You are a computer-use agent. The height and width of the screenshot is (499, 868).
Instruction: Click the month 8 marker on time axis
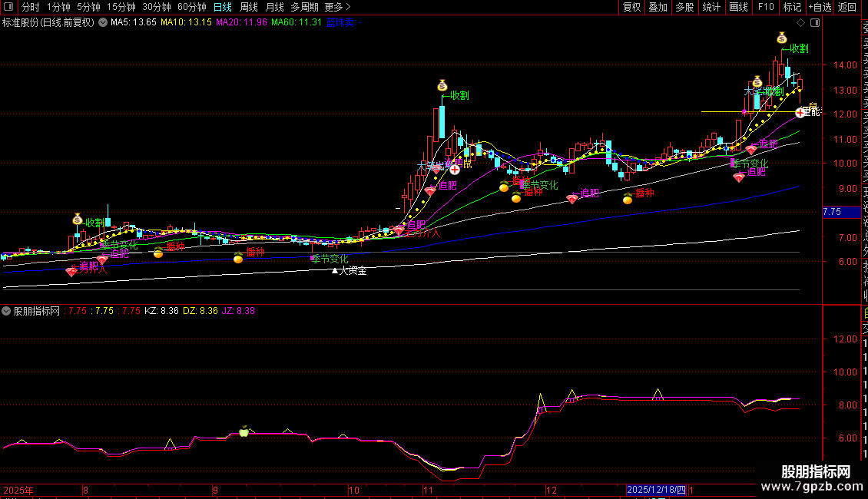pos(85,490)
